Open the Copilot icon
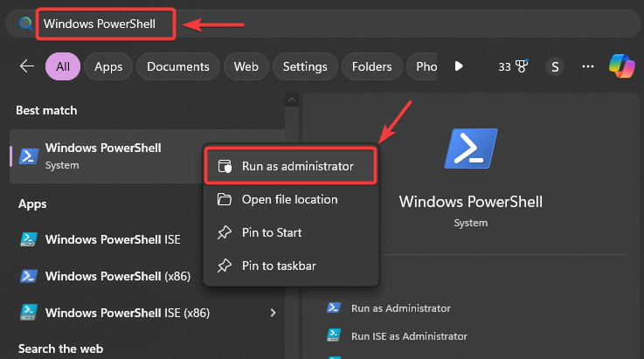The height and width of the screenshot is (359, 644). [621, 66]
